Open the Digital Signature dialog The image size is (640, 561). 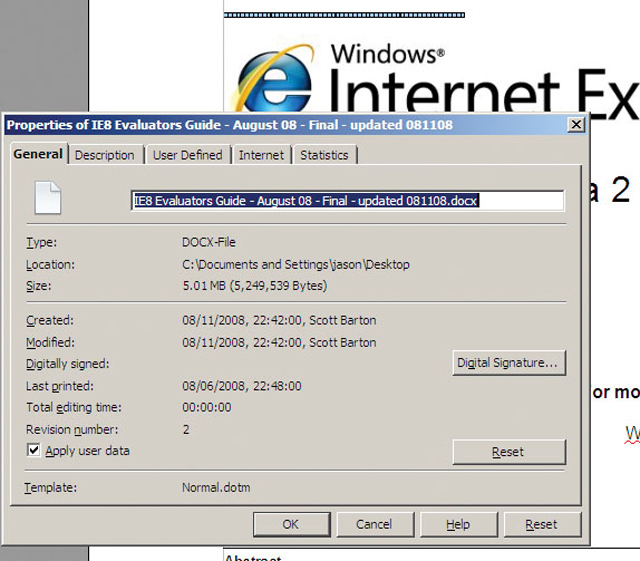[x=508, y=363]
